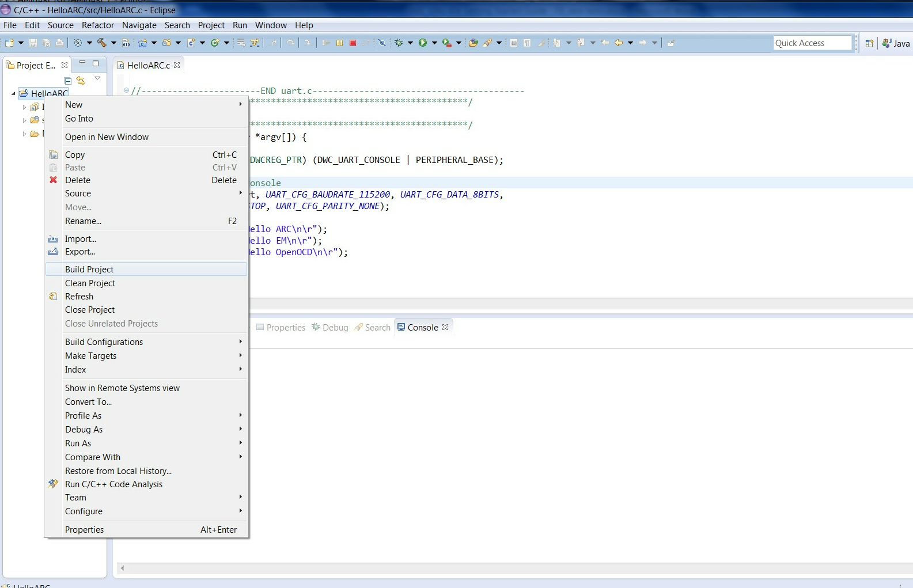Click the Open Element folder icon
913x588 pixels.
point(473,43)
